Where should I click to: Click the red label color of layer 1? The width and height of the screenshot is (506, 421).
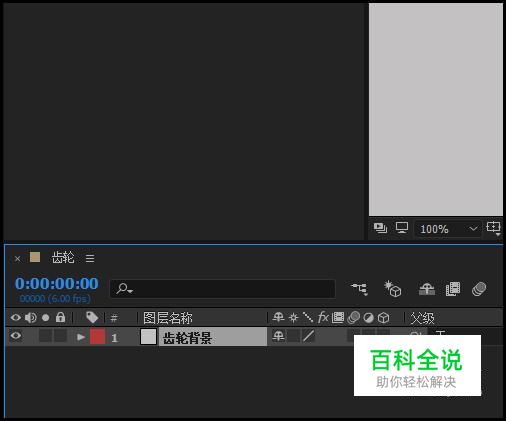point(97,337)
